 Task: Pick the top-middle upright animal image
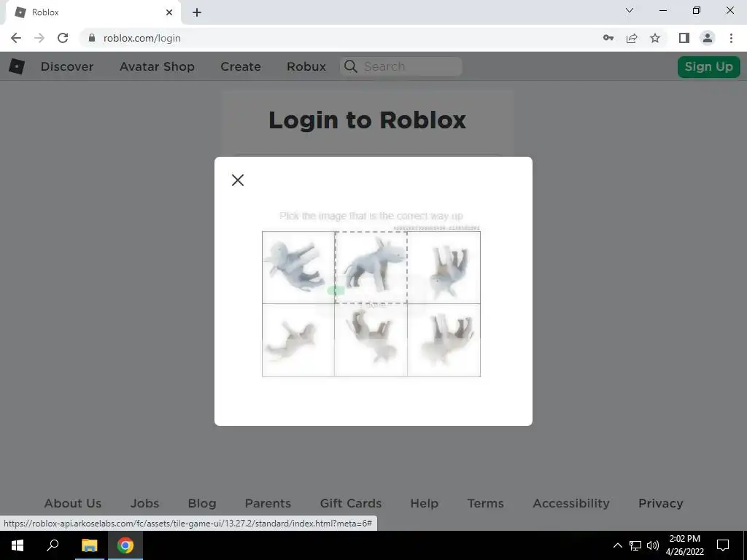click(371, 268)
